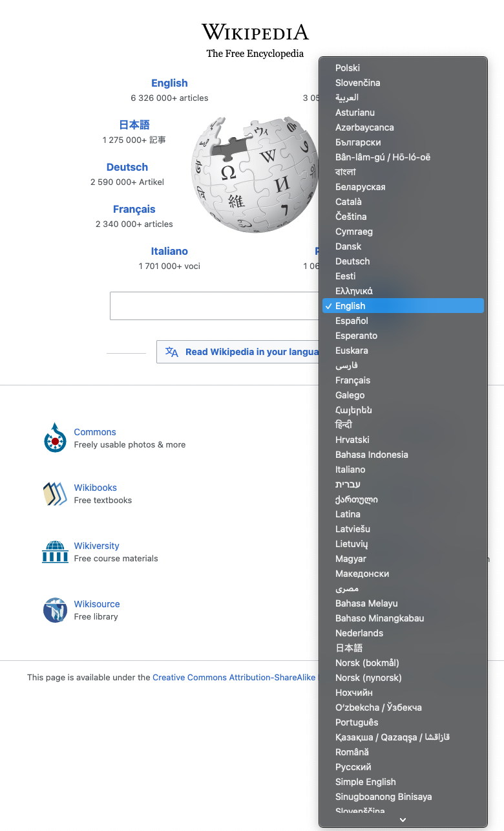Choose Asturianu in the dropdown
504x831 pixels.
click(x=403, y=113)
